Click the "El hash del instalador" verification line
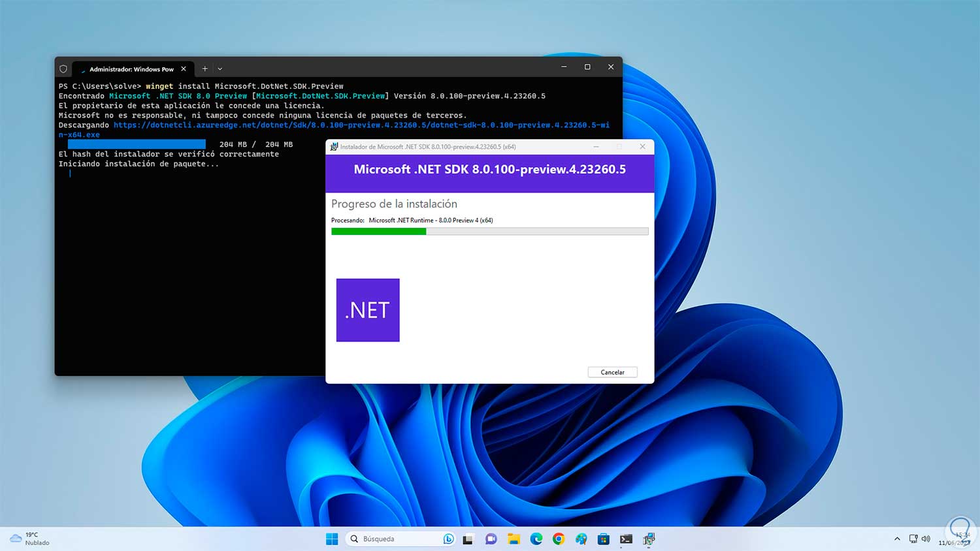Image resolution: width=980 pixels, height=551 pixels. click(x=169, y=154)
